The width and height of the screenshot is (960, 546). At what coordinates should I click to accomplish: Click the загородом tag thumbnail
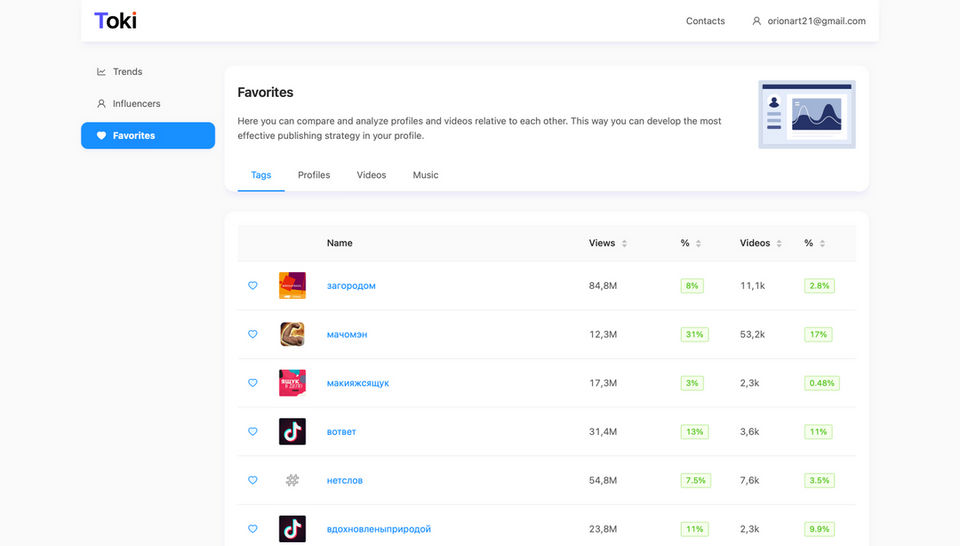292,285
